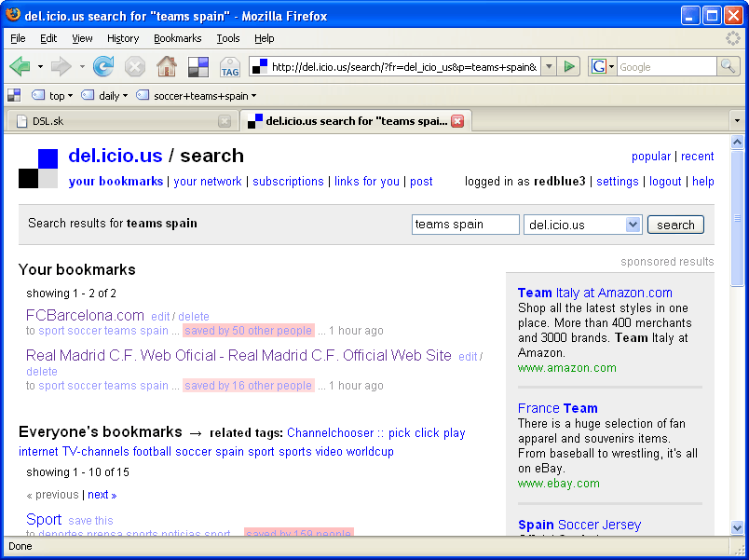Screen dimensions: 749x560
Task: Open the recent link
Action: pos(698,157)
